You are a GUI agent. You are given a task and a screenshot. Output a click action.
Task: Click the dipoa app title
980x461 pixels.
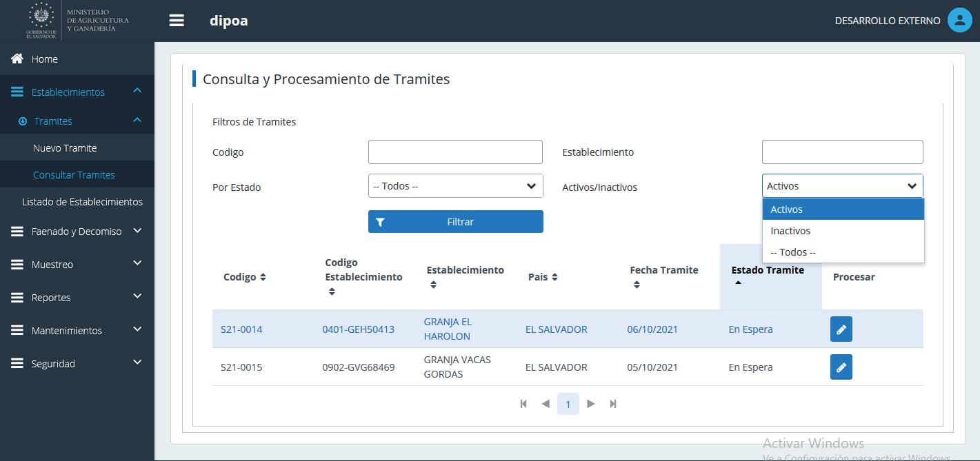(229, 21)
